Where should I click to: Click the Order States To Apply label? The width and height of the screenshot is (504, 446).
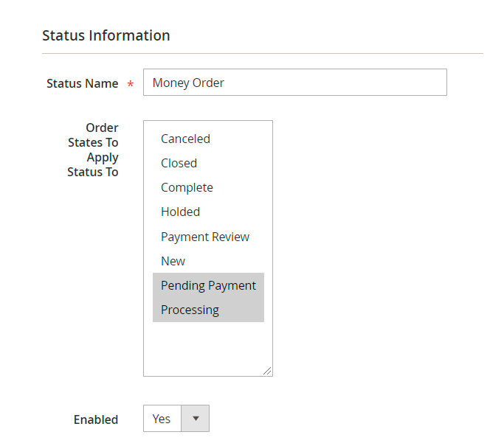93,150
